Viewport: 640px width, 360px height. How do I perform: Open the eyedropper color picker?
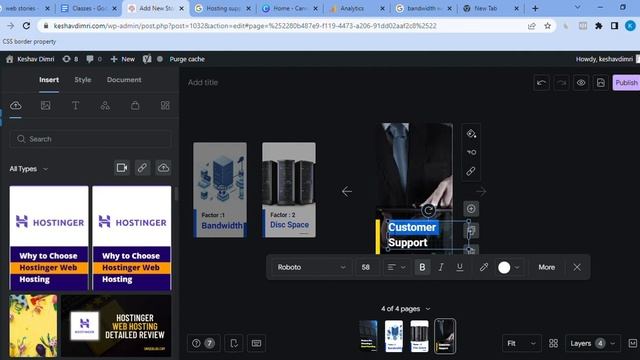coord(484,267)
